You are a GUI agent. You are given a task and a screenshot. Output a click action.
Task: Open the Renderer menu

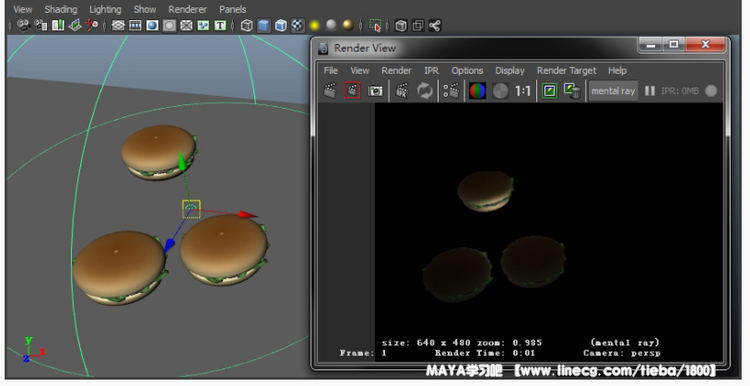pos(188,9)
